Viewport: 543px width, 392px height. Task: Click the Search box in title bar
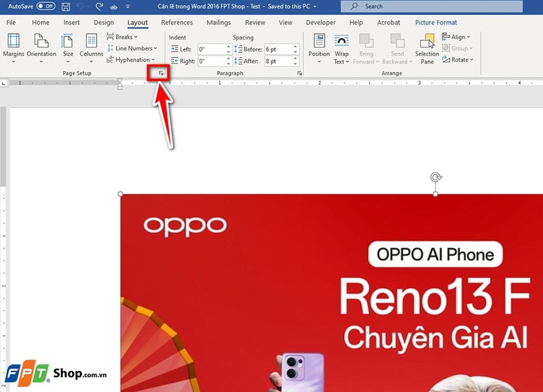tap(432, 6)
